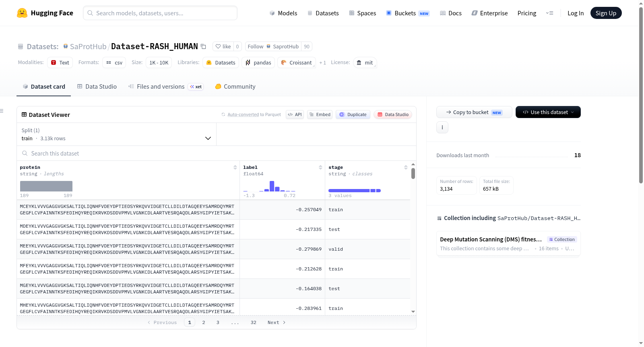Click the label histogram bars
The image size is (644, 347).
269,186
